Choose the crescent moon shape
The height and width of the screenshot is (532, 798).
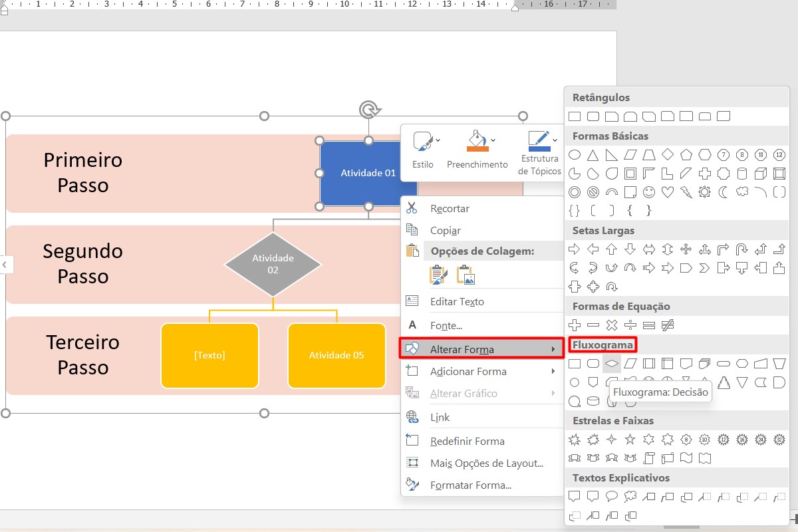[x=724, y=192]
